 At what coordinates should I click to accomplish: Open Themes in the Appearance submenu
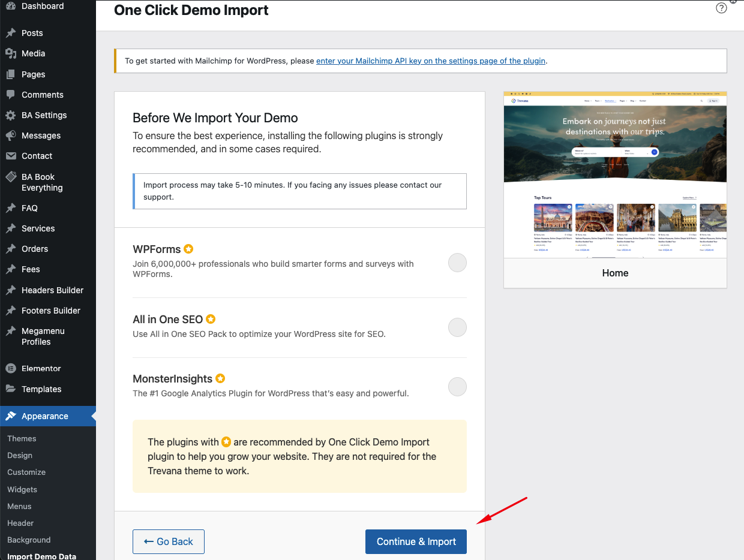coord(22,439)
